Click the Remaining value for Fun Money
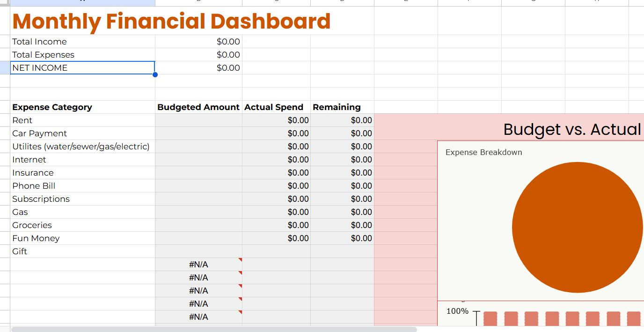The image size is (644, 332). [361, 238]
